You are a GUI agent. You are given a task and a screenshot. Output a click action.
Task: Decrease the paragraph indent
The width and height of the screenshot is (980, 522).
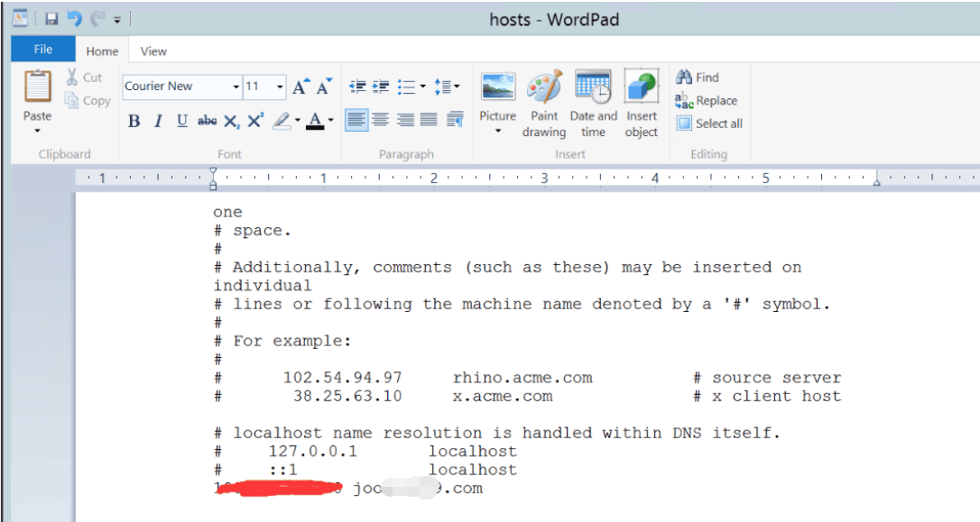click(357, 87)
